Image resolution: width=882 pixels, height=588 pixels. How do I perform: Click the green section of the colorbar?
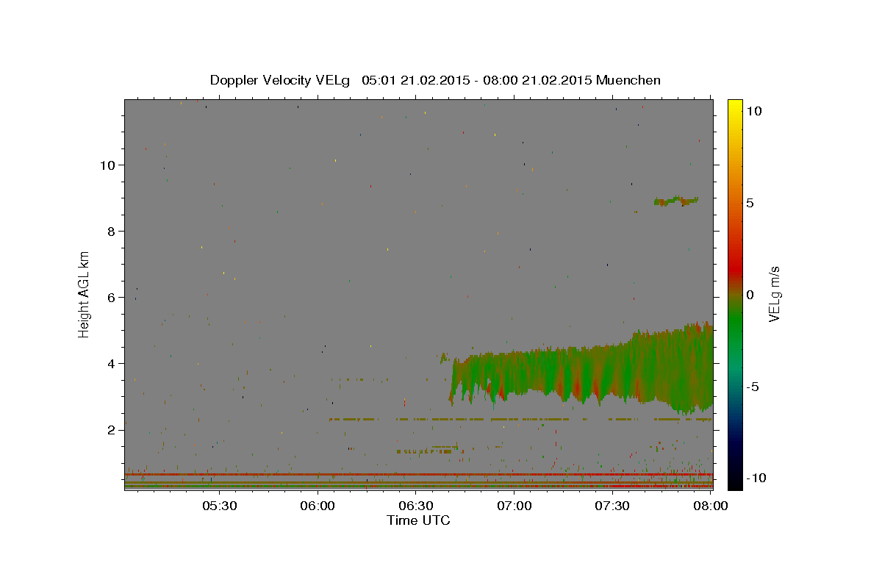734,323
